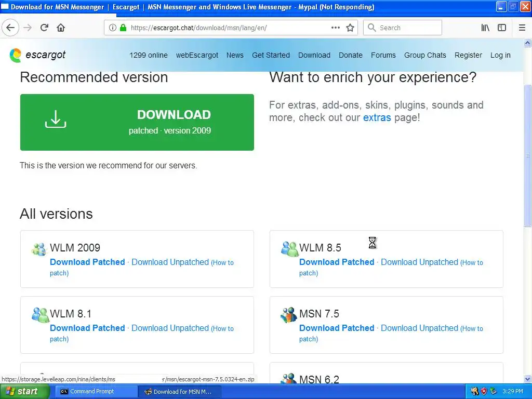Click the MSN 6.2 buddy icon
The height and width of the screenshot is (399, 532).
(x=289, y=378)
